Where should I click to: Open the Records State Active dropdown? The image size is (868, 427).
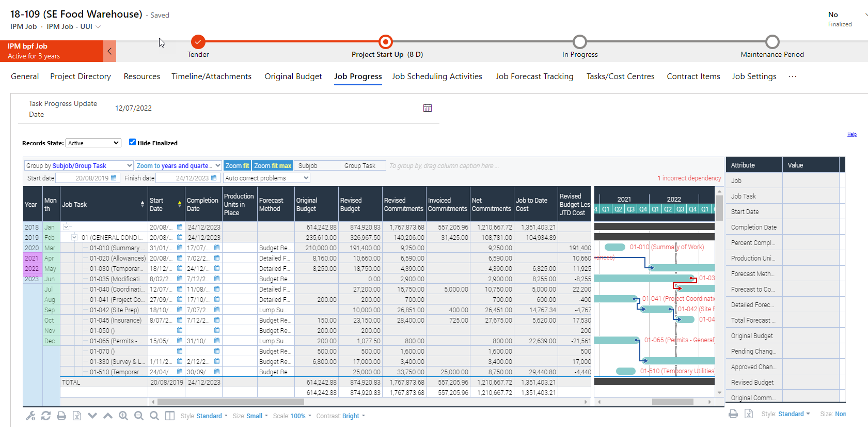point(93,143)
